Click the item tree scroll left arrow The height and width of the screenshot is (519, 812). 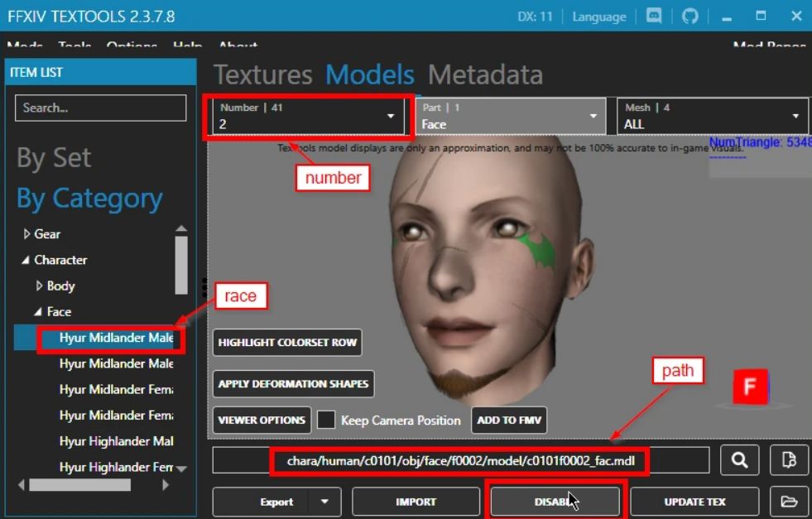pyautogui.click(x=22, y=485)
